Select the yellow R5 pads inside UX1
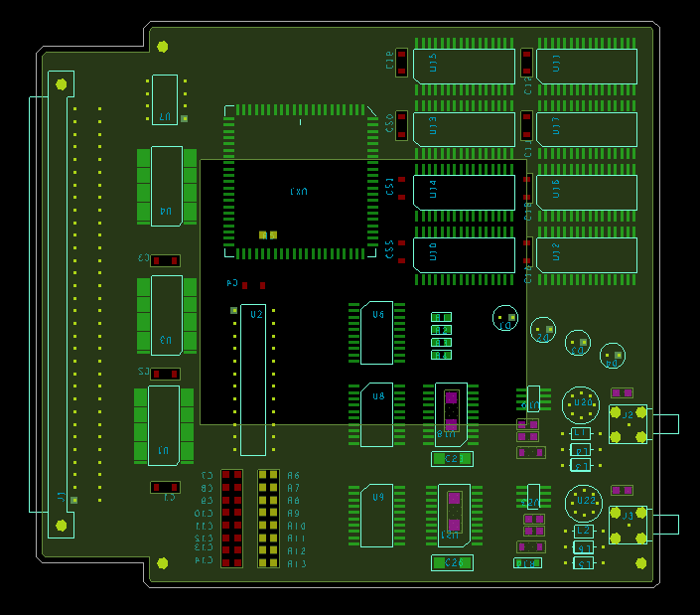 click(x=268, y=234)
